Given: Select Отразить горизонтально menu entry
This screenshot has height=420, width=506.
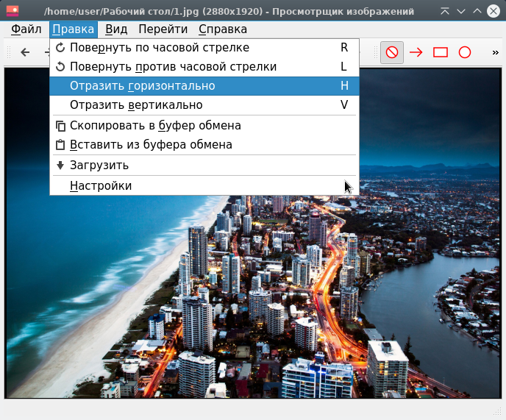Looking at the screenshot, I should point(143,86).
